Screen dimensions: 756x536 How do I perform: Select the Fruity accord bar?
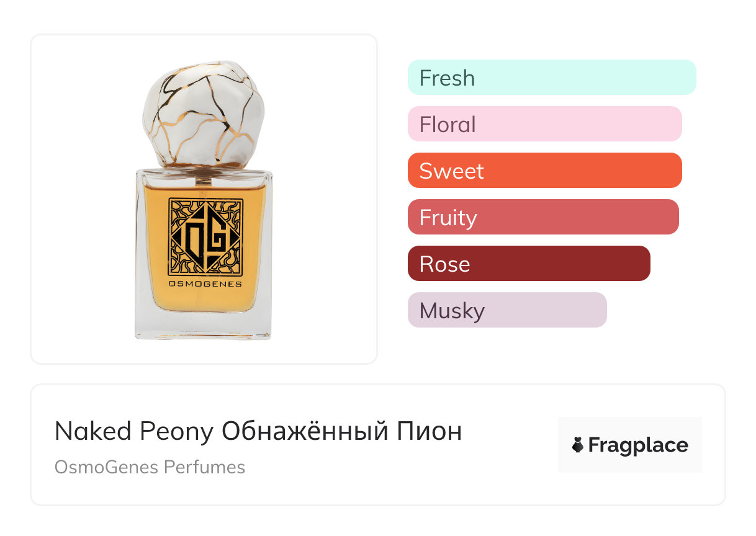(x=542, y=217)
